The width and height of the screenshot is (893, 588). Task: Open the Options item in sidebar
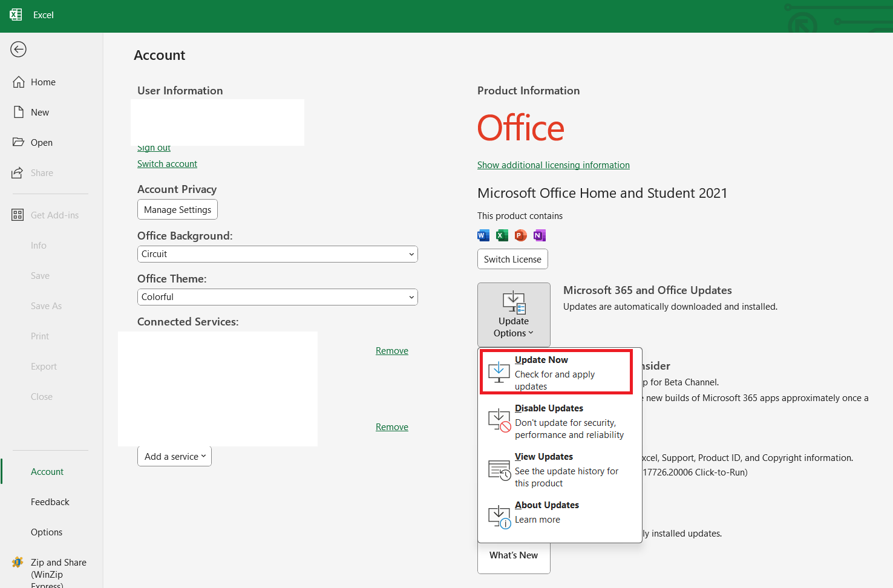pyautogui.click(x=47, y=532)
